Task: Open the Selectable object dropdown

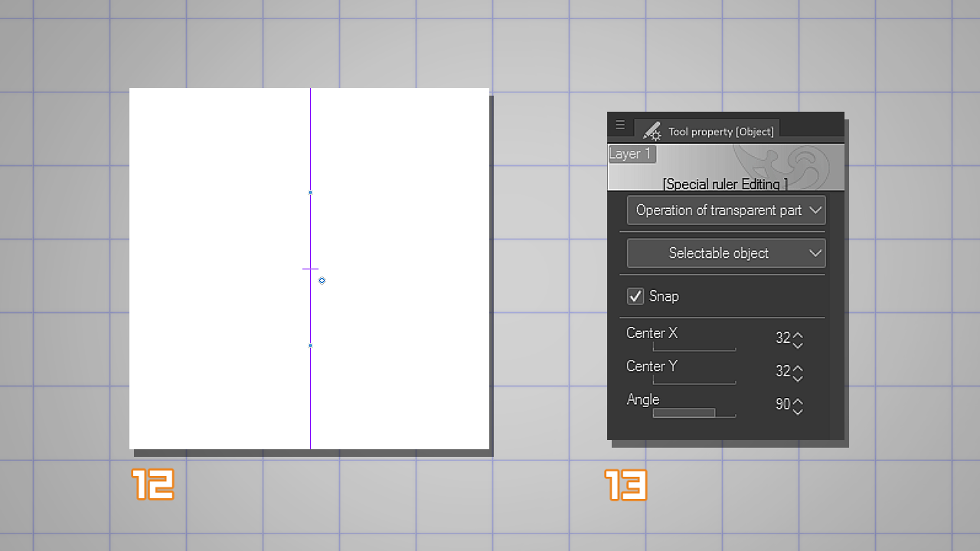Action: pos(725,253)
